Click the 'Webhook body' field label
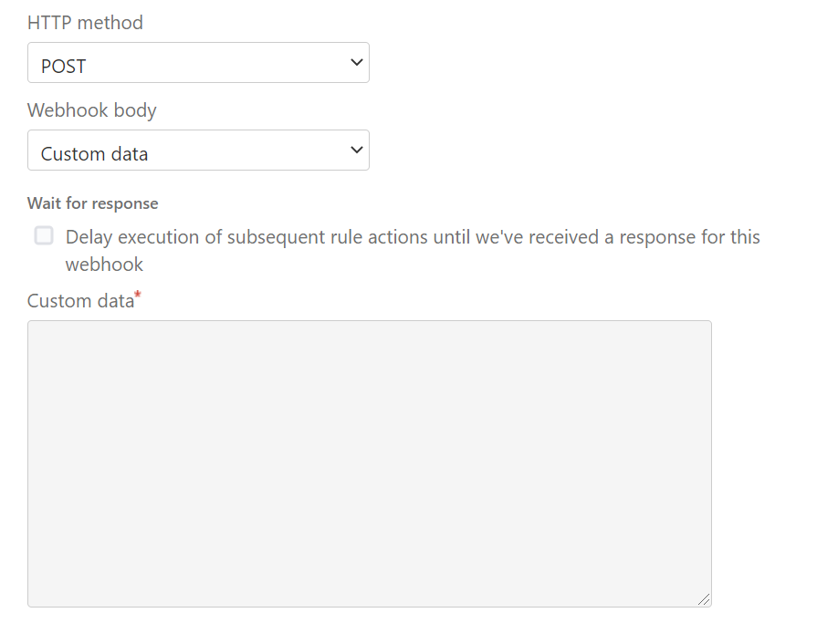The image size is (817, 644). coord(91,110)
